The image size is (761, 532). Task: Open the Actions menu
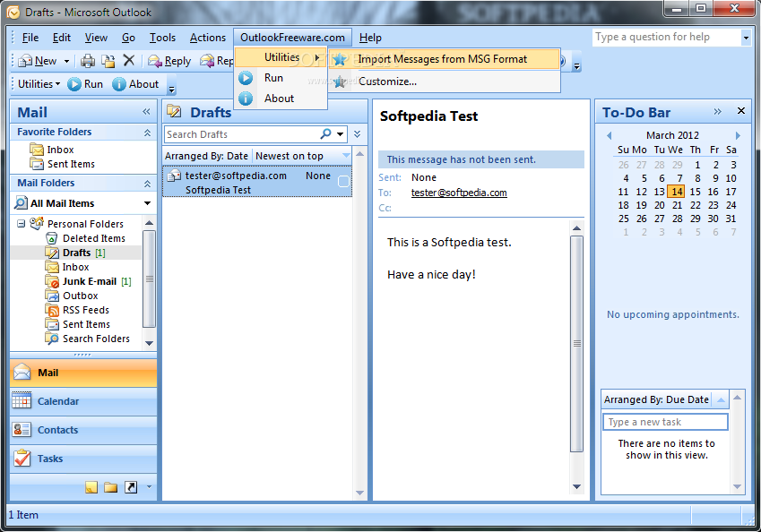[x=208, y=38]
